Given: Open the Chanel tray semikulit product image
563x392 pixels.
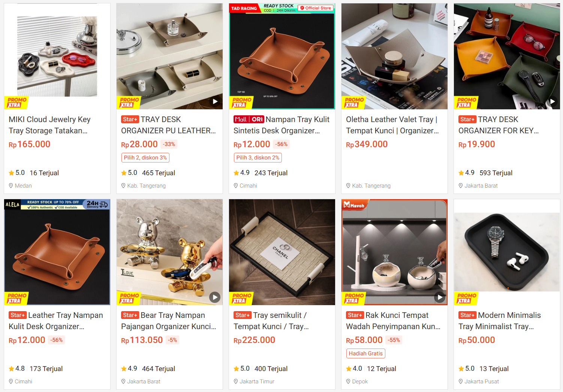Looking at the screenshot, I should [282, 252].
